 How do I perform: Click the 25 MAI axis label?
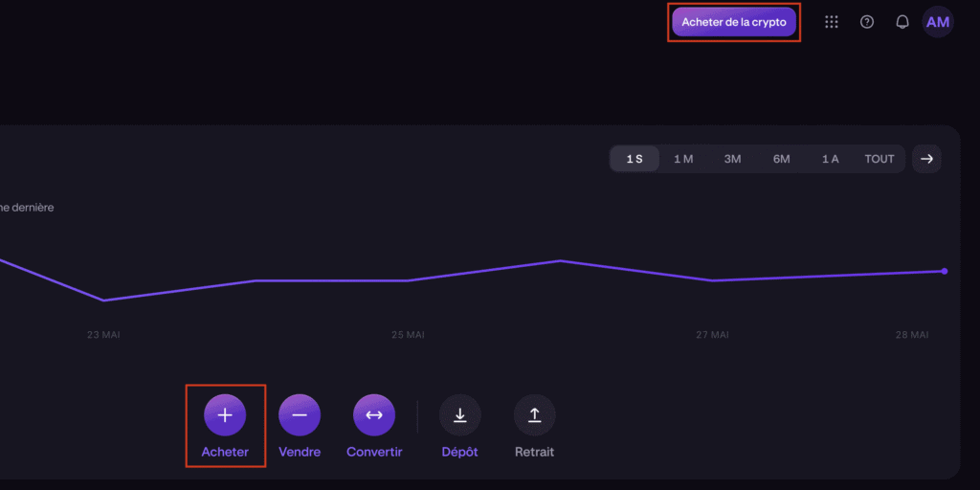408,335
